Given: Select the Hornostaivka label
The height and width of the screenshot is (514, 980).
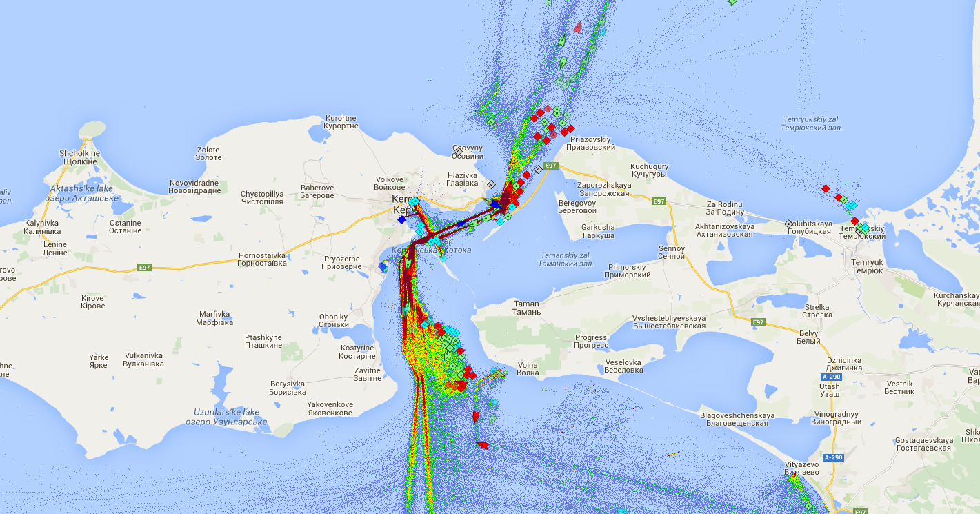Looking at the screenshot, I should pyautogui.click(x=262, y=259).
